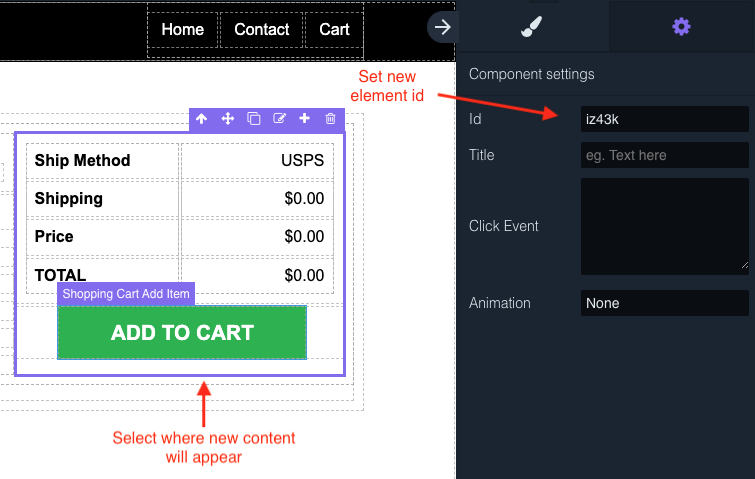This screenshot has height=479, width=755.
Task: Click the ADD TO CART button
Action: point(182,333)
